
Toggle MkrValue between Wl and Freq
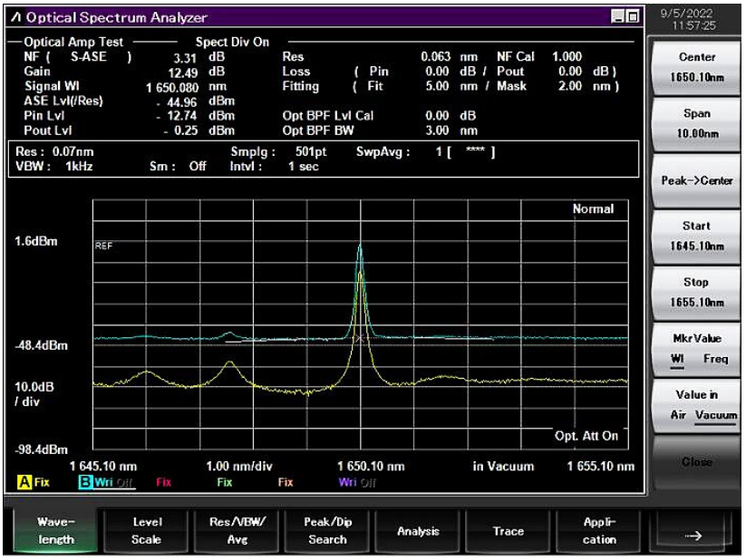[696, 349]
